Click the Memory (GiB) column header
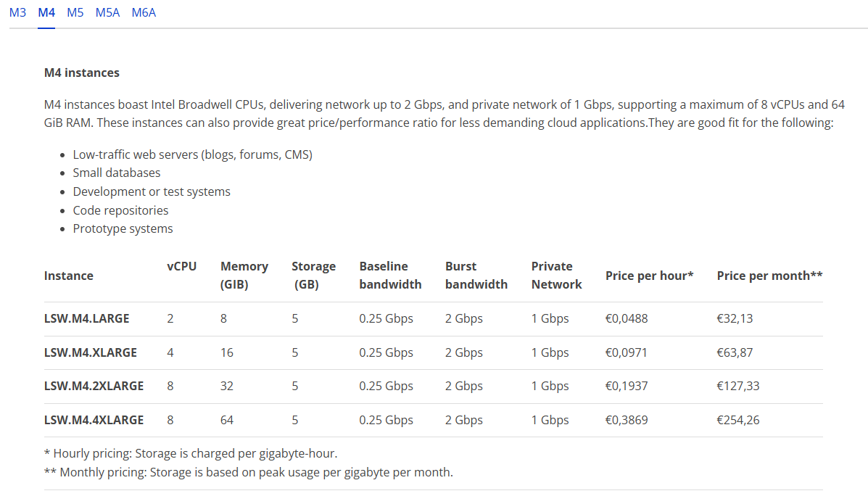Image resolution: width=868 pixels, height=504 pixels. tap(244, 276)
